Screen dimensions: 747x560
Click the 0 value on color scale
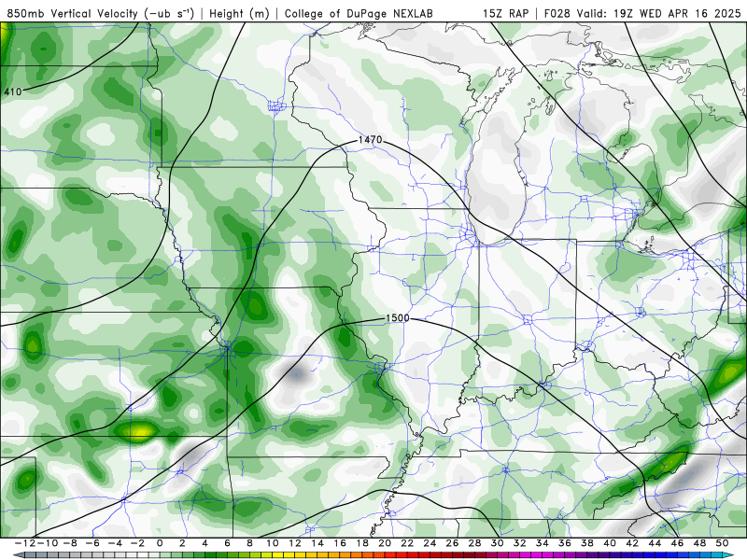(160, 543)
